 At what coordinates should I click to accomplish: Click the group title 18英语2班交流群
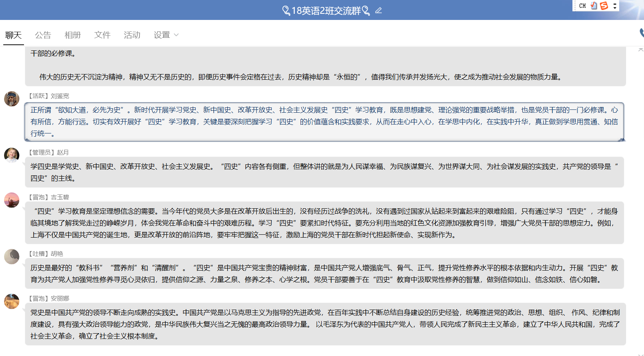point(326,11)
